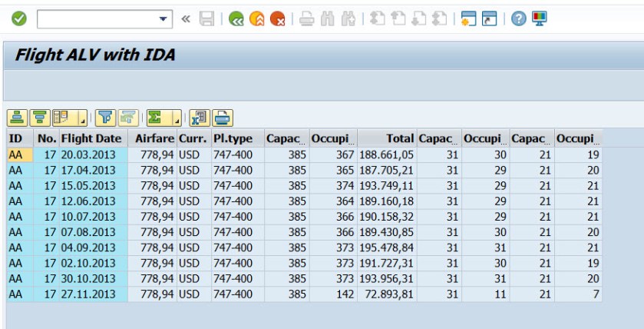
Task: Click the orange Exit icon
Action: pyautogui.click(x=256, y=19)
